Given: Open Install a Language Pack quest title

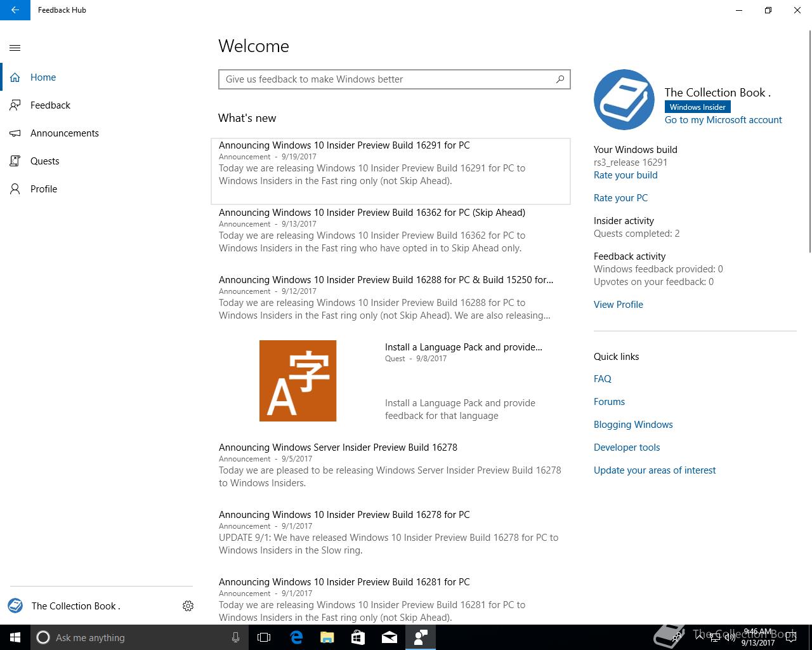Looking at the screenshot, I should pyautogui.click(x=463, y=347).
